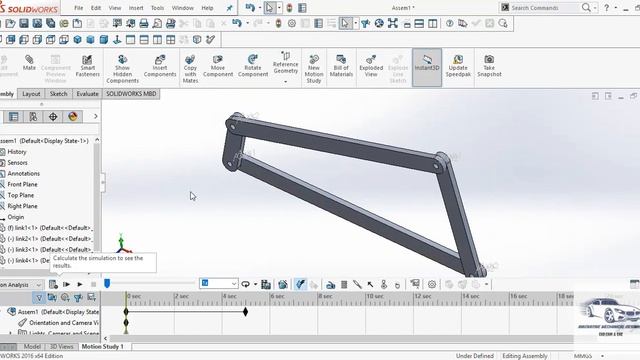This screenshot has height=360, width=640.
Task: Select Origin in feature tree
Action: click(x=16, y=217)
